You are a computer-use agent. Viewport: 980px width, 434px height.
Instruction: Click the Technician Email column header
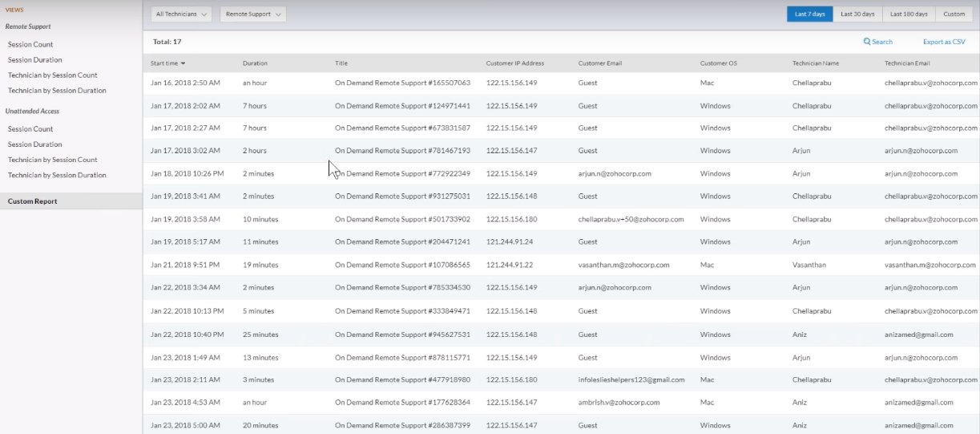pos(907,63)
